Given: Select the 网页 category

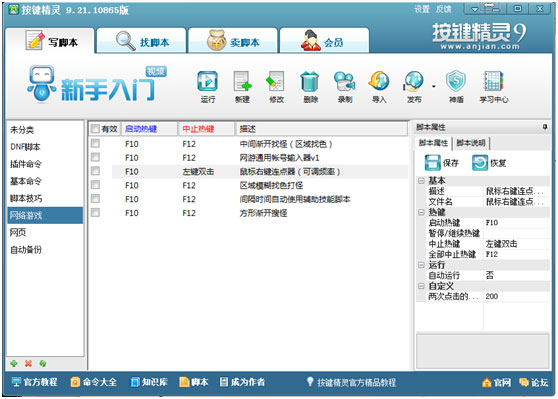Looking at the screenshot, I should 45,232.
